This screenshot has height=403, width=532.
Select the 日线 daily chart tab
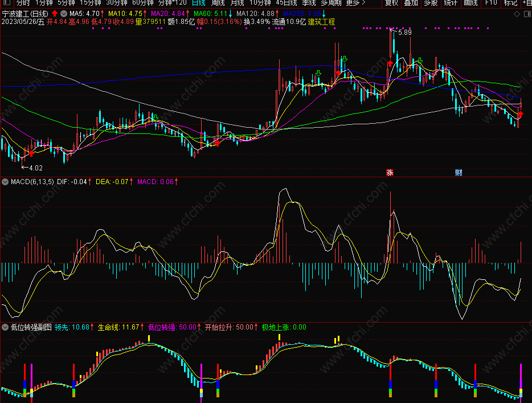198,3
